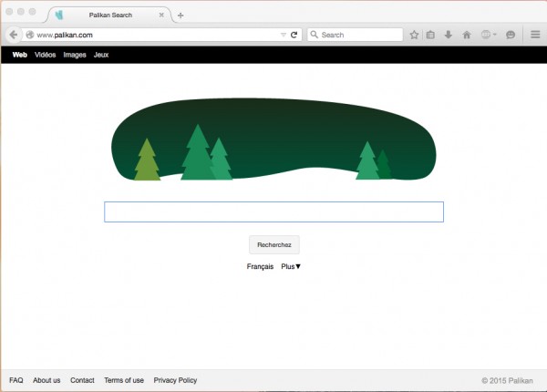Expand the URL history dropdown arrow

point(283,35)
